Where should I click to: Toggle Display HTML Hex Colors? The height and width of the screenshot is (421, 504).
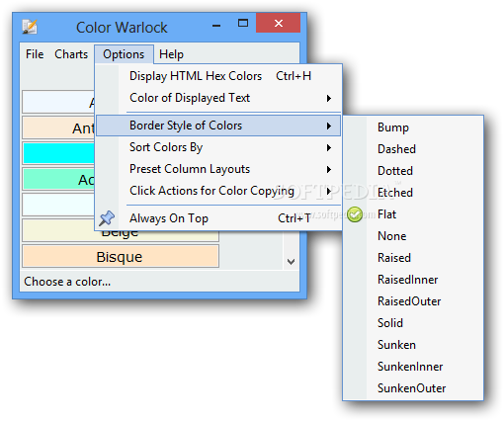(x=218, y=76)
